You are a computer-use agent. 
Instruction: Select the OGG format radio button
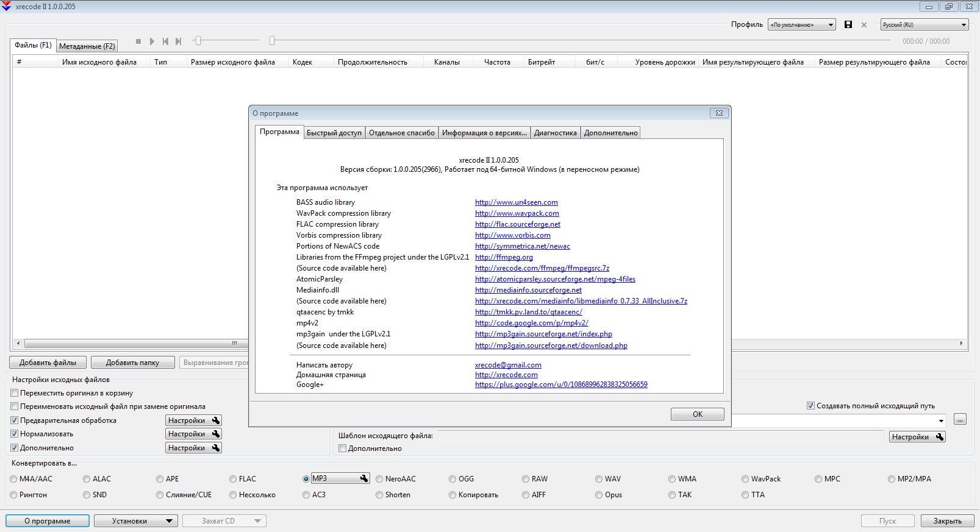point(452,479)
